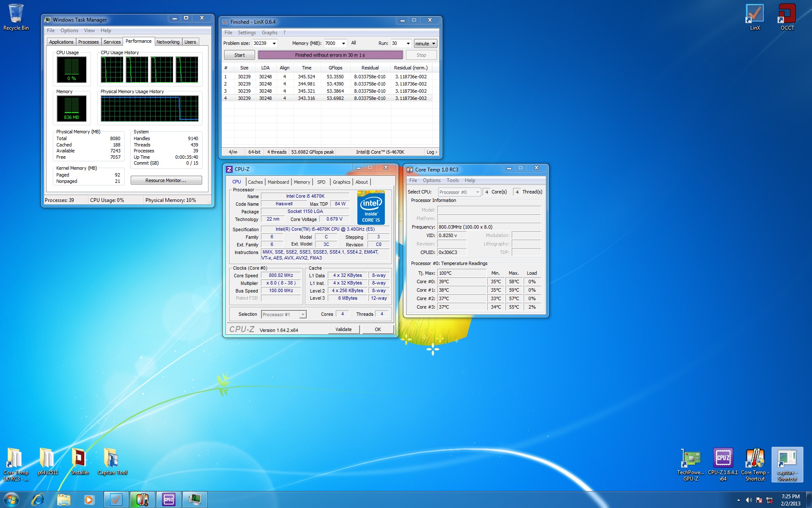Open the Core Temp Shortcut desktop icon
This screenshot has height=508, width=812.
tap(755, 462)
